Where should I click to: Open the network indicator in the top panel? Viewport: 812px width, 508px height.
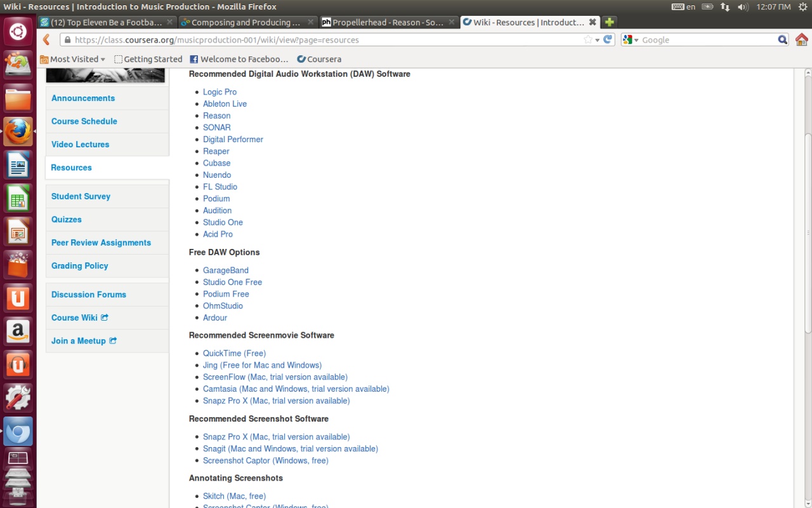pyautogui.click(x=725, y=7)
